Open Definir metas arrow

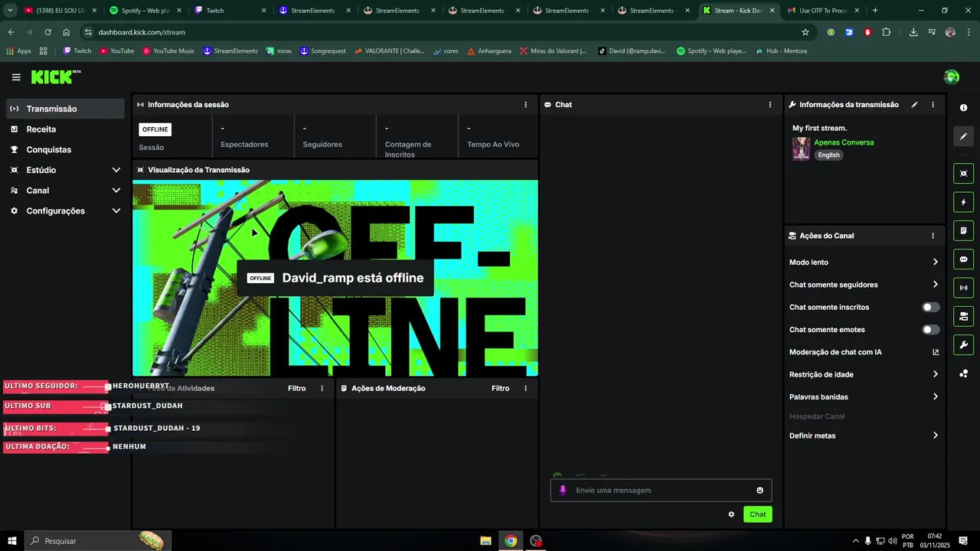point(935,435)
